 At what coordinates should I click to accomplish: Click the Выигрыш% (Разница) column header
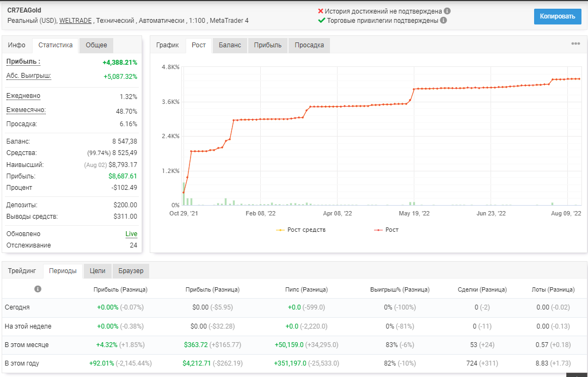[400, 289]
